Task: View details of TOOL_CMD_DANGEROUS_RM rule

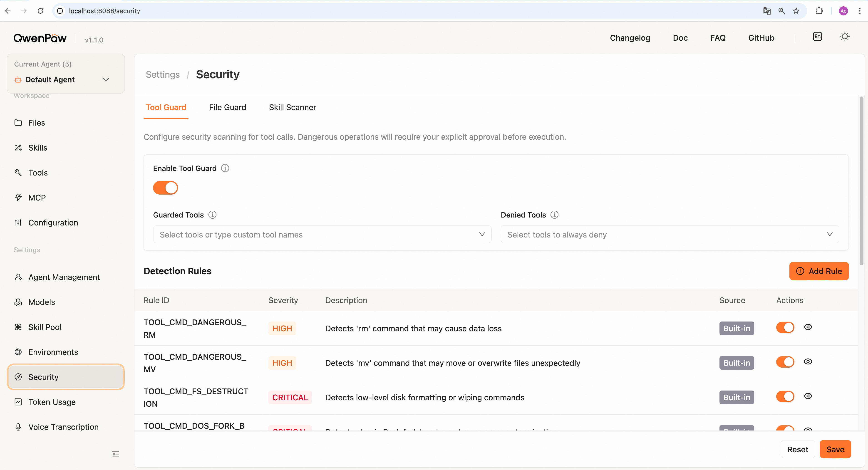Action: click(x=808, y=327)
